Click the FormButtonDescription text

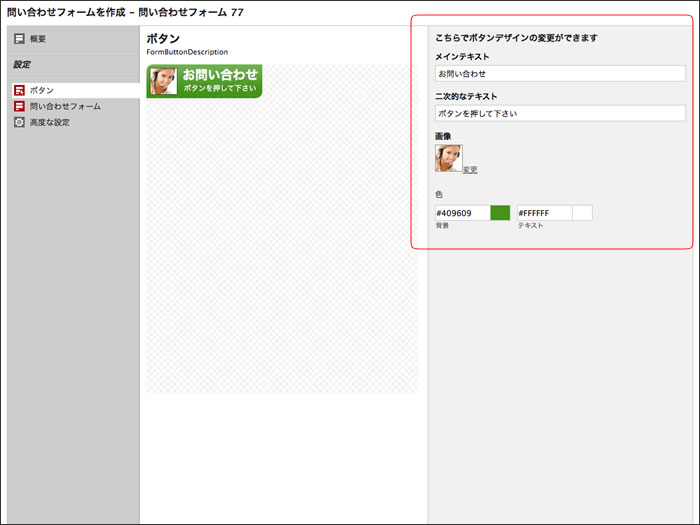tap(187, 52)
